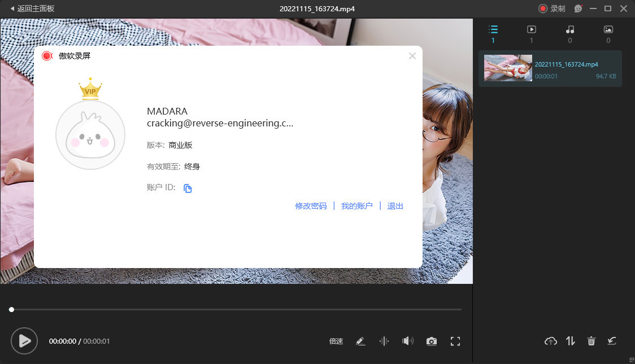Toggle fullscreen playback mode

(x=455, y=341)
